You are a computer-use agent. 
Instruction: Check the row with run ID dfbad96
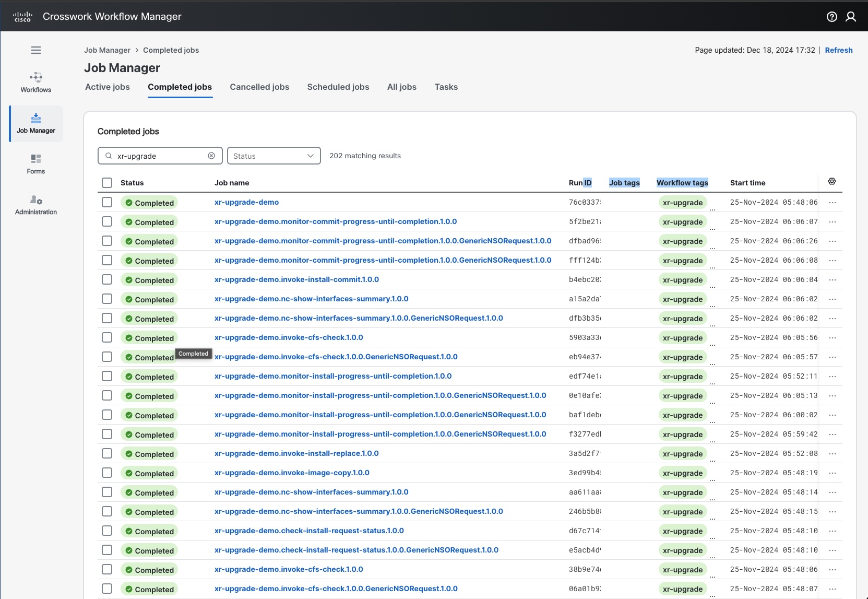pyautogui.click(x=107, y=241)
